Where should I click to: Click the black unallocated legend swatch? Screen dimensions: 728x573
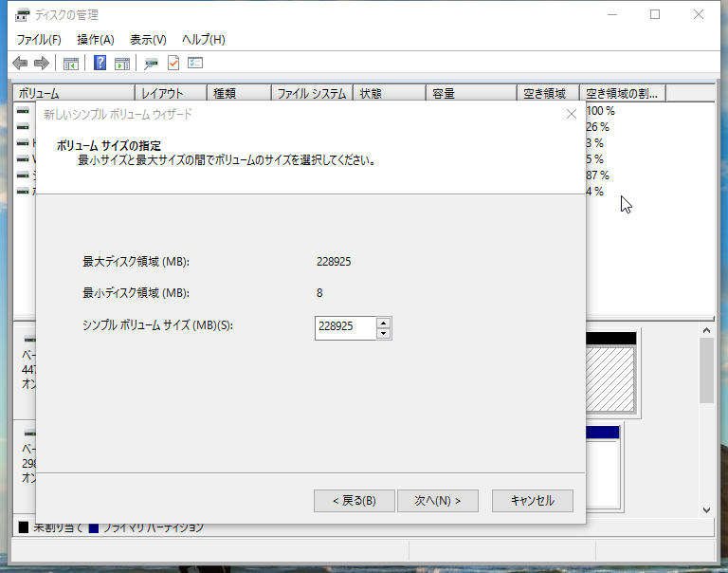click(24, 527)
